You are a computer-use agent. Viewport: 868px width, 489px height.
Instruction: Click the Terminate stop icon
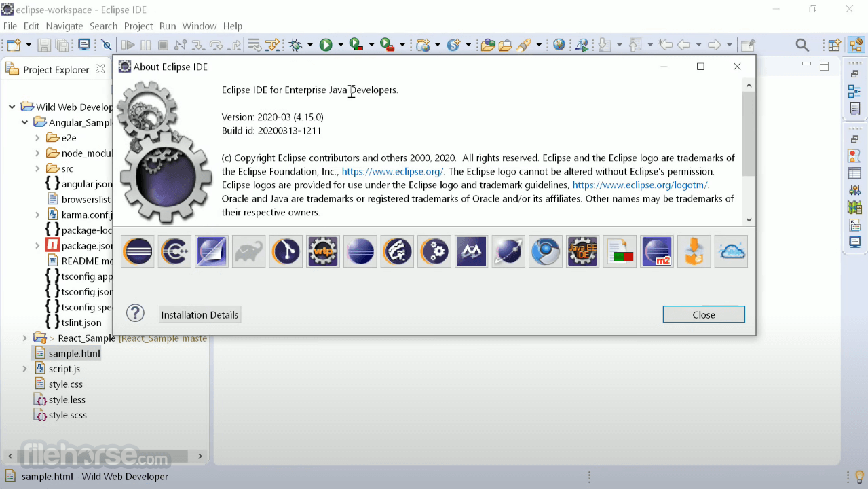click(x=163, y=46)
